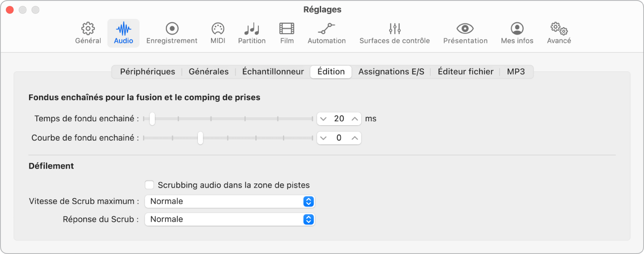Click the 'Vitesse de Scrub maximum :' label

click(x=84, y=201)
